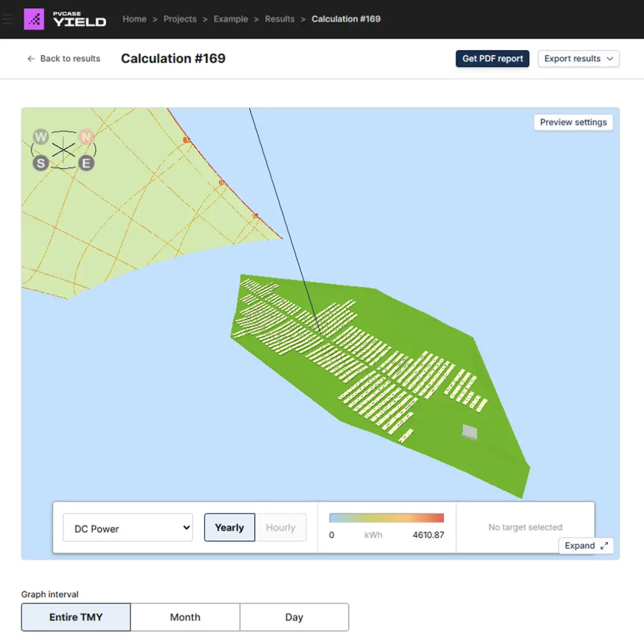Expand Preview settings options
Screen dimensions: 644x644
click(573, 122)
